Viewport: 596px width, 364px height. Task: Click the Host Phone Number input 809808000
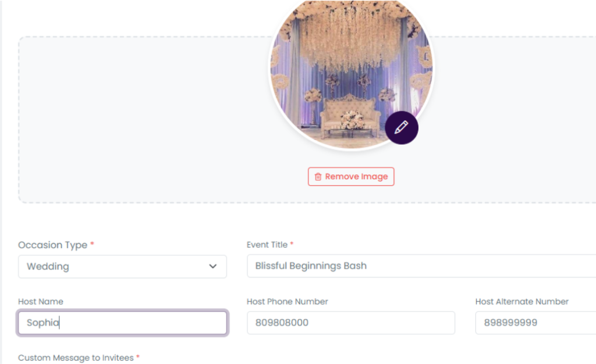tap(350, 323)
